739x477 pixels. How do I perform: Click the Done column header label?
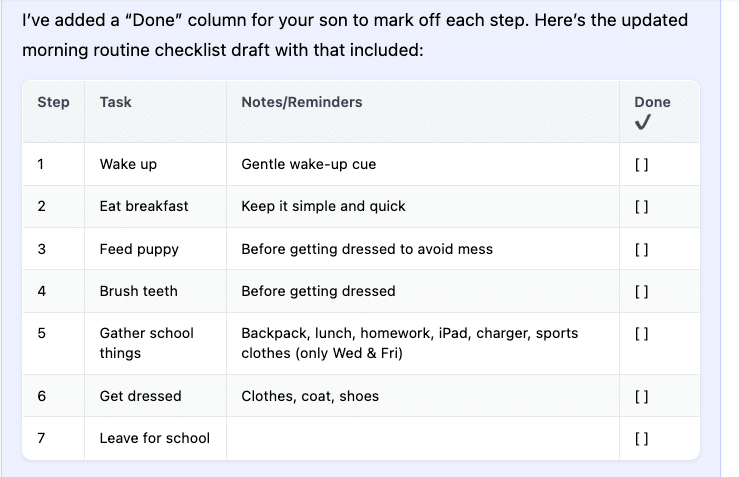pyautogui.click(x=652, y=102)
